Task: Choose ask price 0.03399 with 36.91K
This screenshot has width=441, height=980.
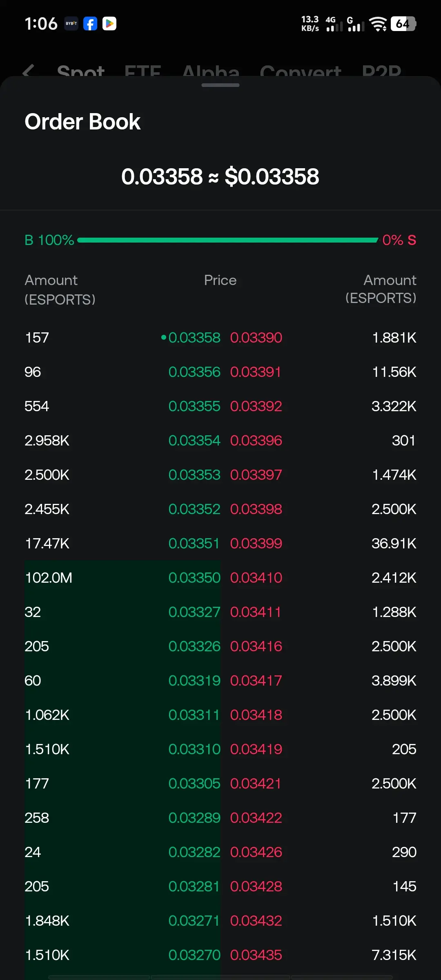Action: pos(256,543)
